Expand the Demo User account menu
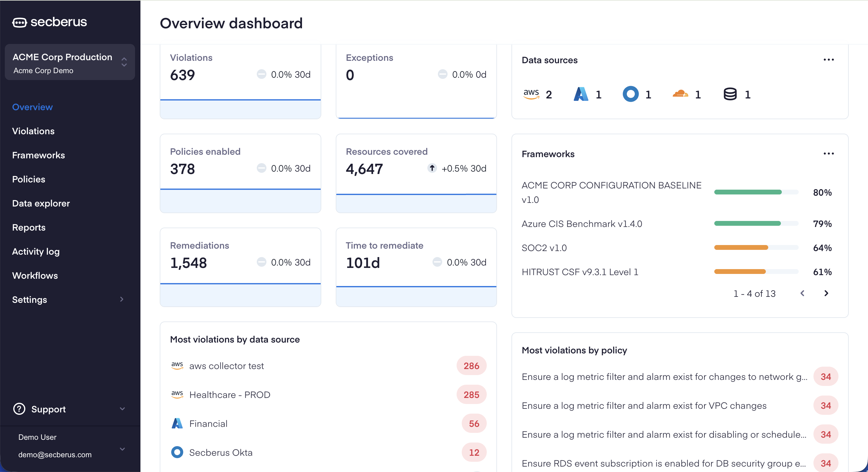Image resolution: width=868 pixels, height=472 pixels. 122,449
